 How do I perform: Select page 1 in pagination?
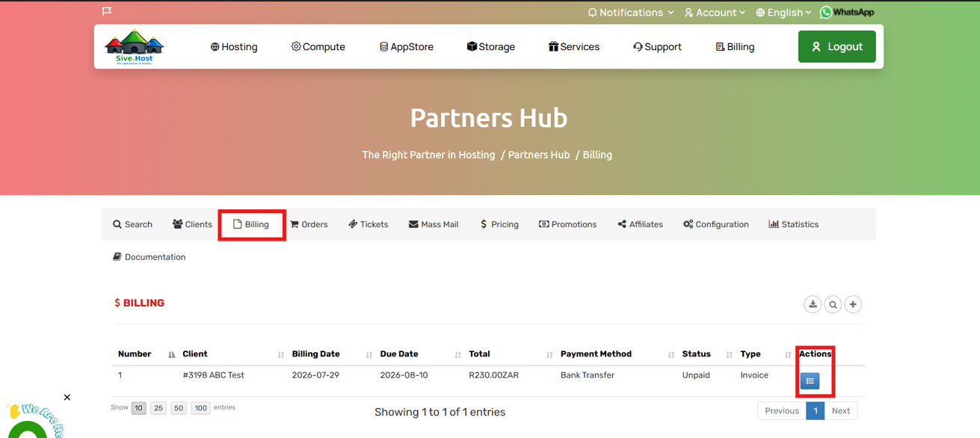(x=816, y=411)
